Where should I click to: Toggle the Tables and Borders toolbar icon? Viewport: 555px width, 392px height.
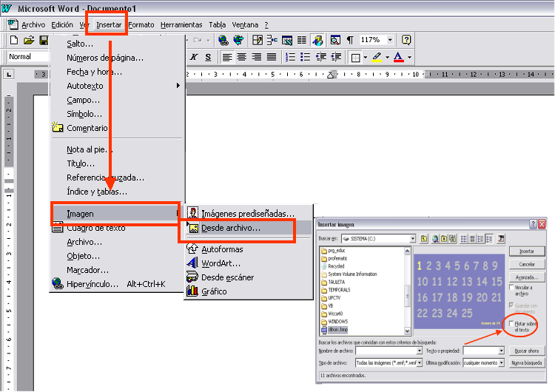pyautogui.click(x=258, y=40)
